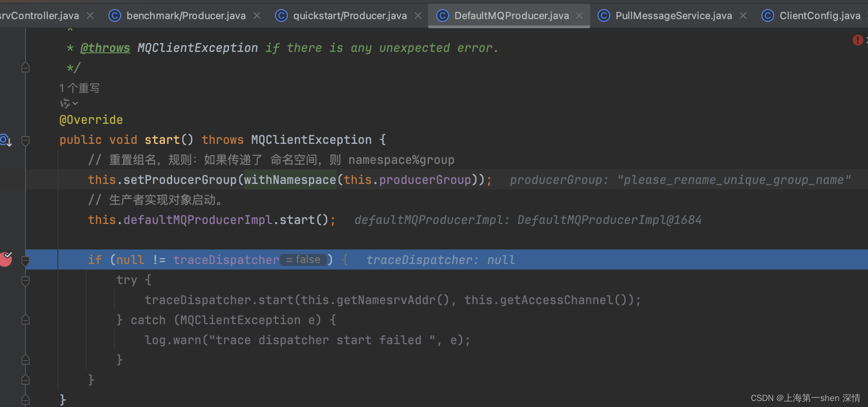Click the fold end marker closing start() method
868x407 pixels.
coord(26,400)
